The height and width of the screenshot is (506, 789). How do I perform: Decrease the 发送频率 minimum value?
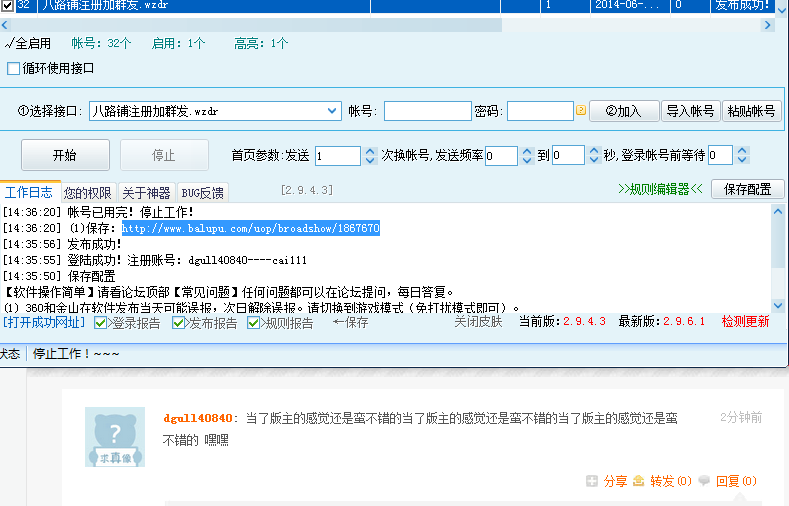pyautogui.click(x=527, y=160)
